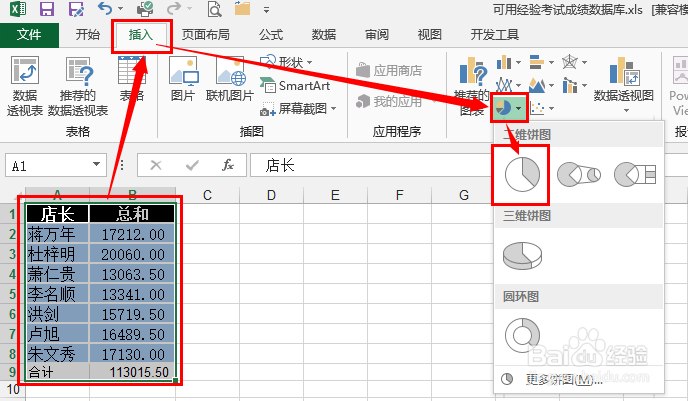
Task: Switch to the Insert (插入) tab
Action: (140, 35)
